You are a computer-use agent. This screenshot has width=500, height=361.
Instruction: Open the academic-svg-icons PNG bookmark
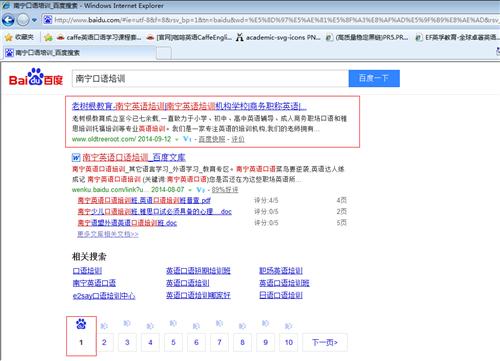point(278,37)
